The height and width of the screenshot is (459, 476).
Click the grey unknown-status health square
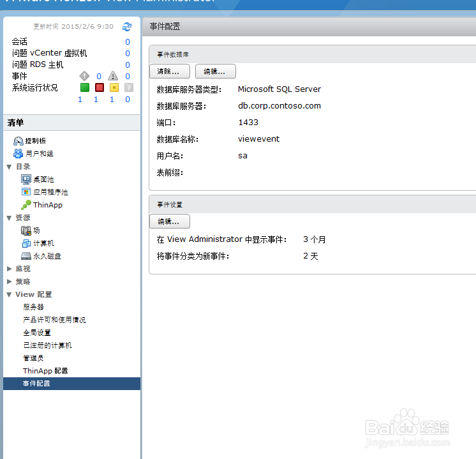[129, 87]
